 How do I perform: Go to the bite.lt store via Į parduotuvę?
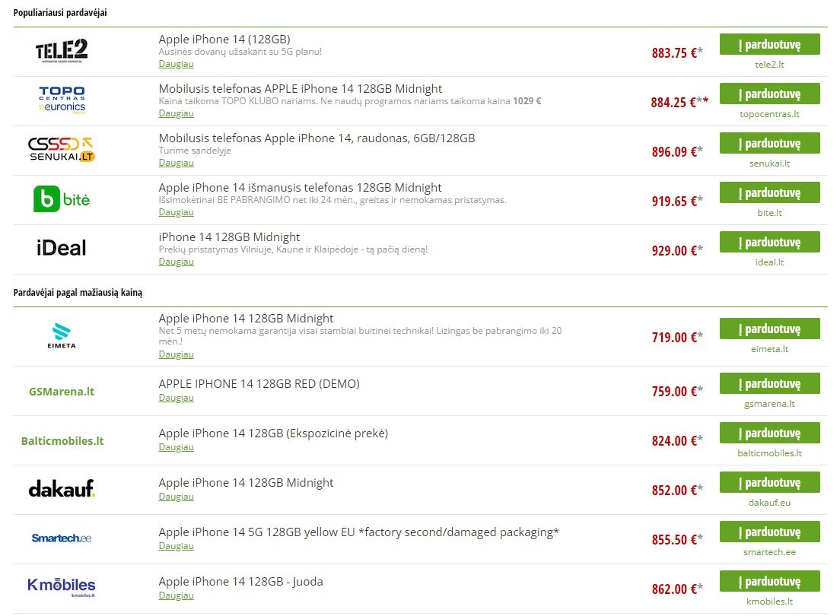click(x=770, y=192)
